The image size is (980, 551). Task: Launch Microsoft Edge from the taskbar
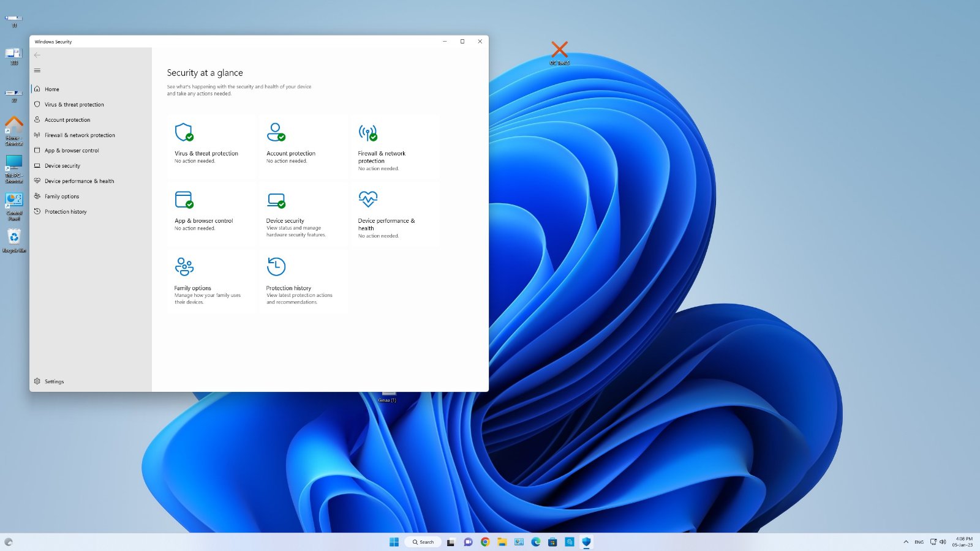coord(536,542)
